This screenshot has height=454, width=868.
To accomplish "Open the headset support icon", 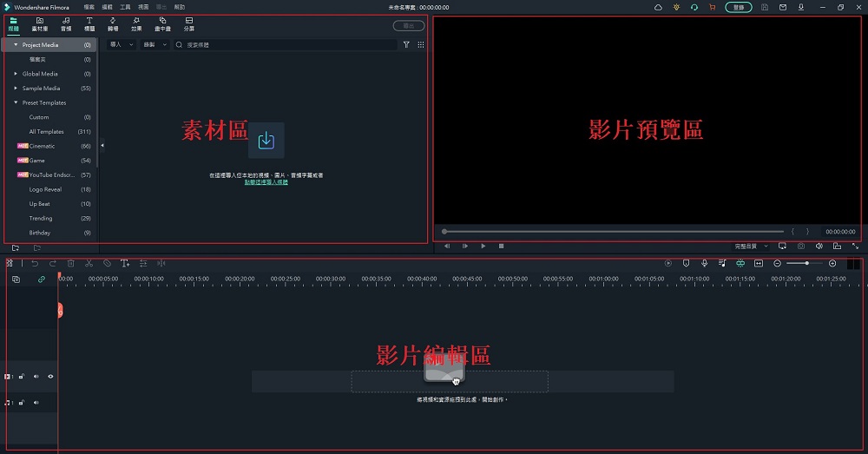I will 694,7.
